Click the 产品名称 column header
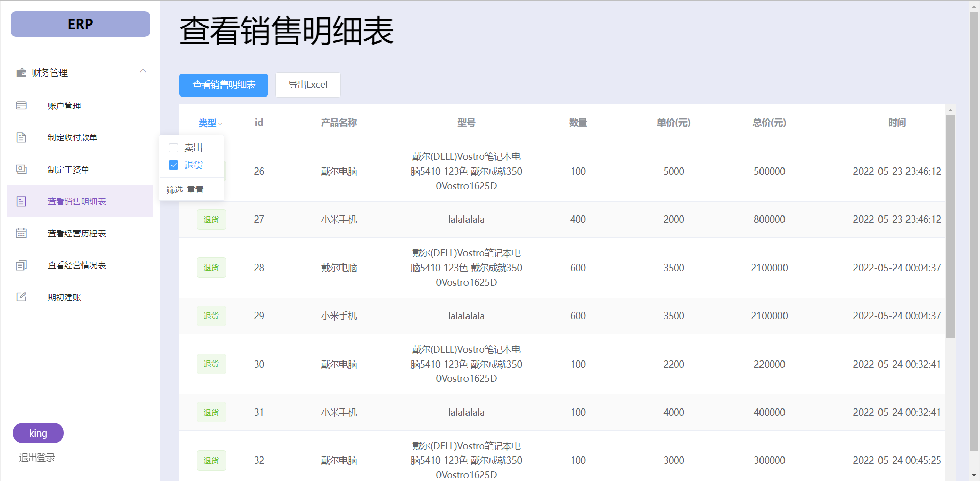The width and height of the screenshot is (980, 481). [339, 123]
